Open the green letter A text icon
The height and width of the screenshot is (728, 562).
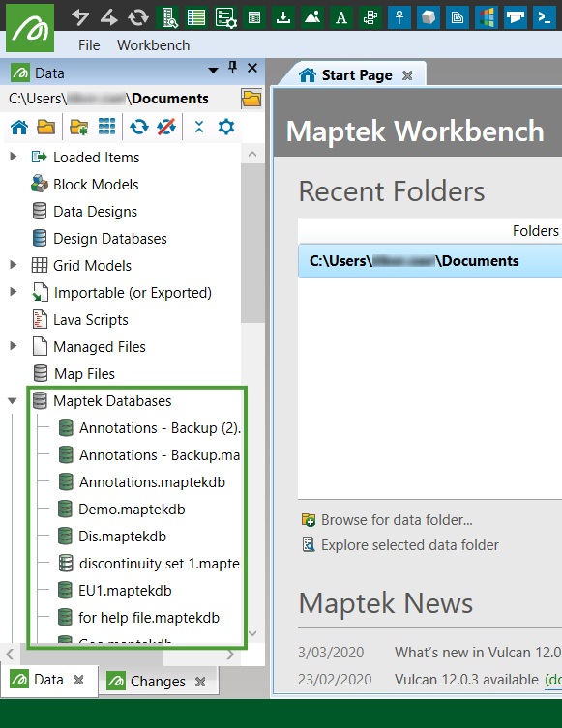coord(341,17)
